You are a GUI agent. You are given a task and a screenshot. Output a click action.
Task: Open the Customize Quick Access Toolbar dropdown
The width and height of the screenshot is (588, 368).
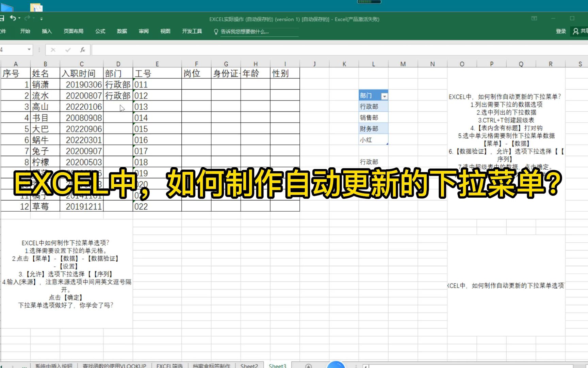point(42,18)
